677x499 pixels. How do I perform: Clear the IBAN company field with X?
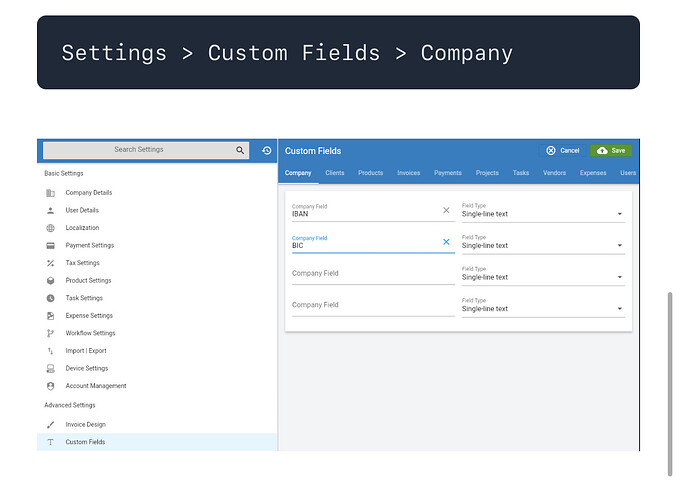(x=446, y=211)
